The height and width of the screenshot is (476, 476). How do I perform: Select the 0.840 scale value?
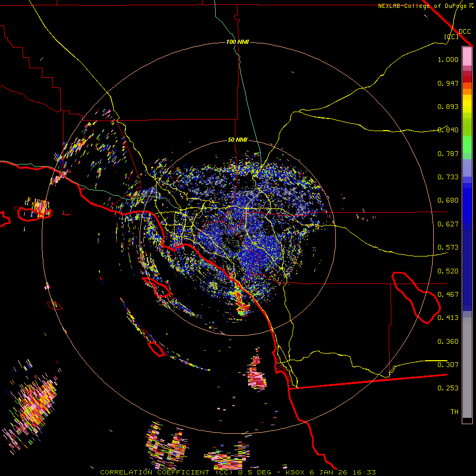[448, 130]
